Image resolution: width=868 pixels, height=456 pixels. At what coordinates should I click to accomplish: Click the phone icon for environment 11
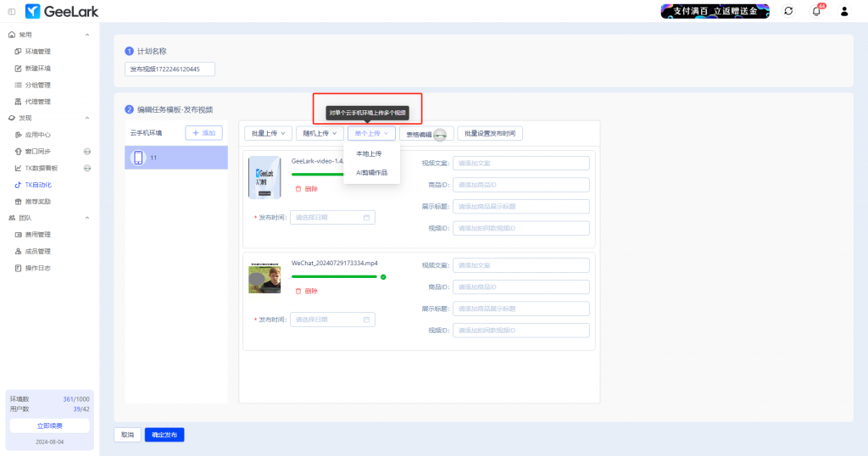(x=138, y=158)
